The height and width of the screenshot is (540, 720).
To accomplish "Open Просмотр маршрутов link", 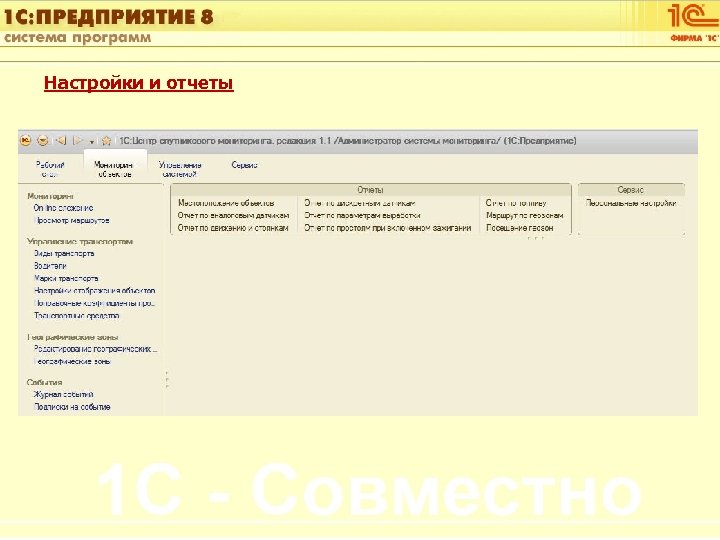I will click(72, 220).
